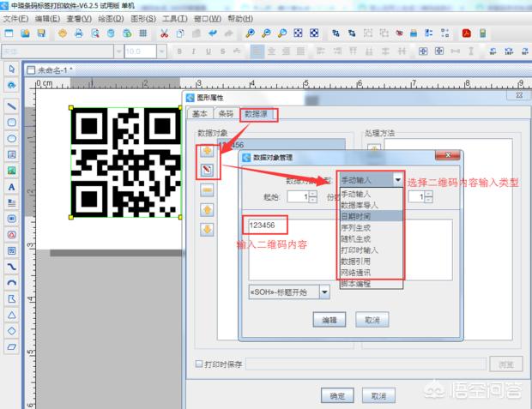Click the Copy icon in toolbar
Viewport: 532px width, 409px height.
click(x=180, y=33)
